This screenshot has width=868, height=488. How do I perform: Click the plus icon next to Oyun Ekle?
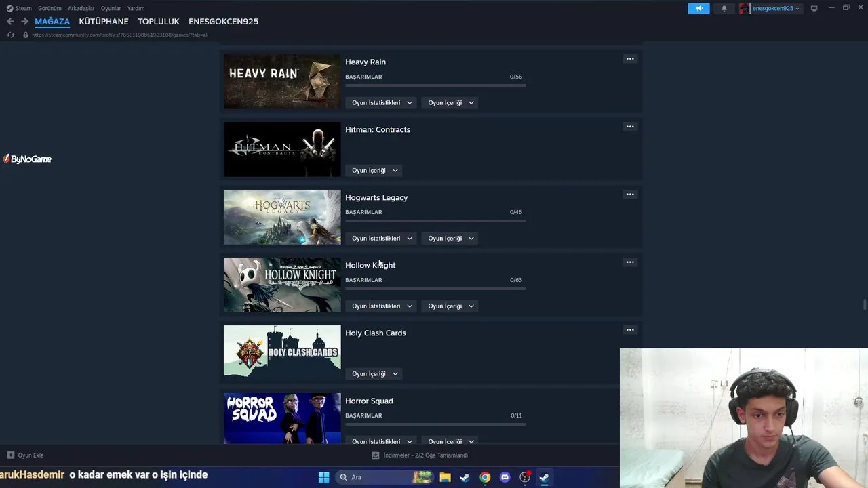(10, 455)
